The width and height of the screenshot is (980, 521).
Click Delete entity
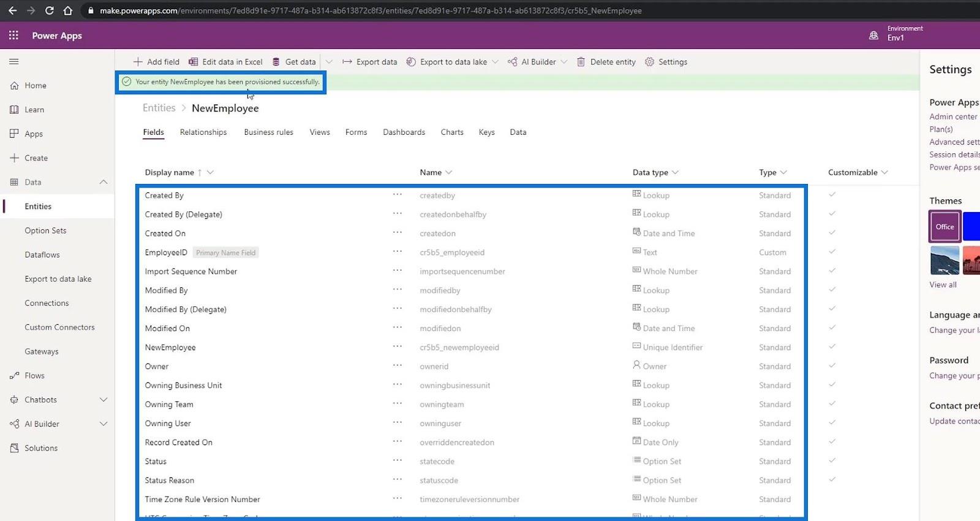pos(606,62)
